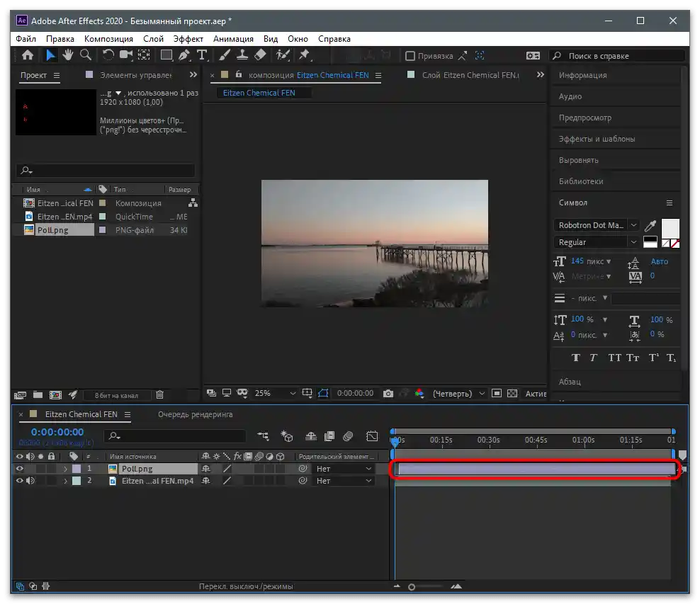Toggle region of interest button

[x=496, y=394]
